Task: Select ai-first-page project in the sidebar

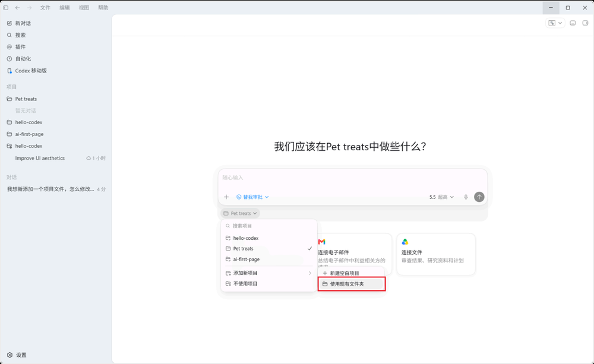Action: coord(29,134)
